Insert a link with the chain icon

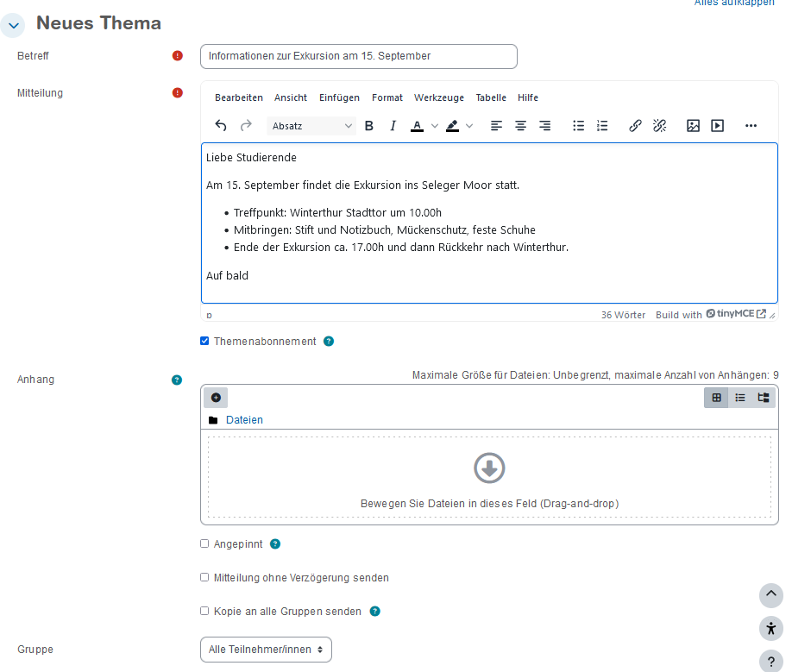point(635,126)
